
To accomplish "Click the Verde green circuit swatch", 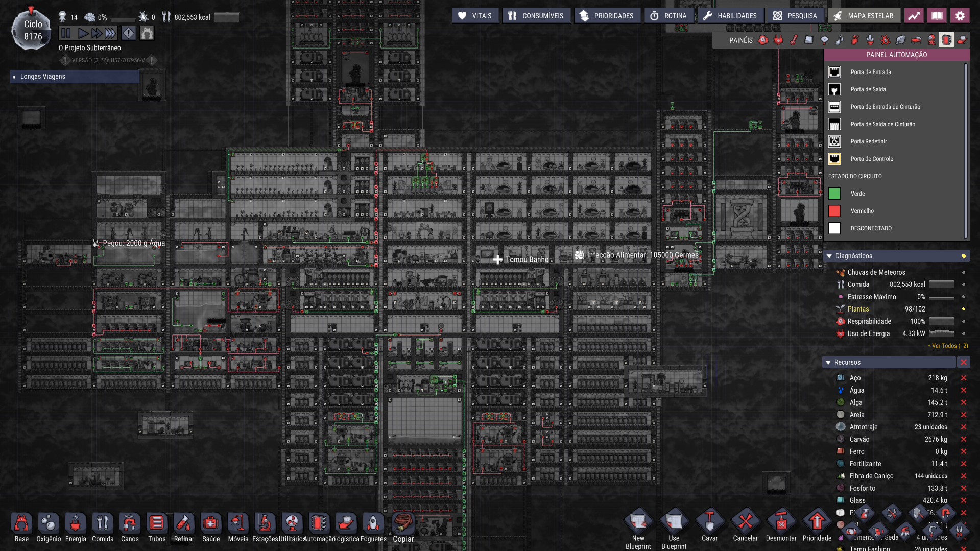I will point(834,194).
